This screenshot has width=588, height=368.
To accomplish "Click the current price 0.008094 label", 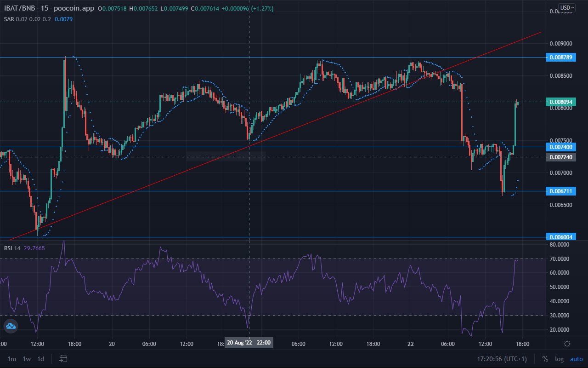I will coord(560,102).
